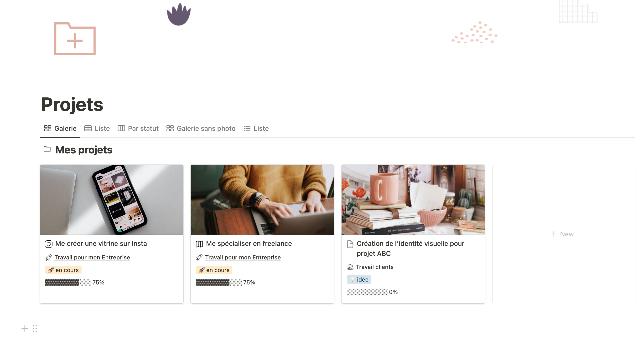Click the document icon beside the Création project
644x354 pixels.
pyautogui.click(x=350, y=244)
